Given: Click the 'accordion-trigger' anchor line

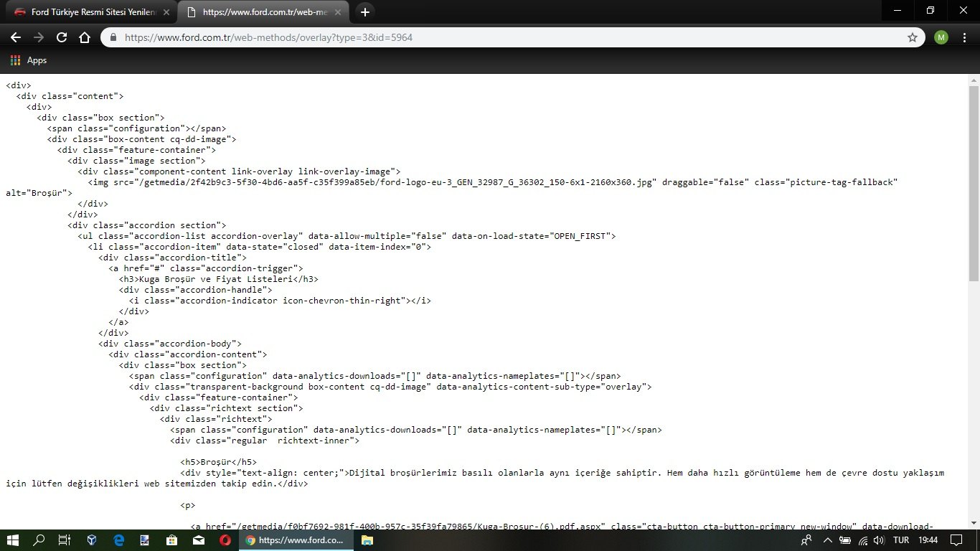Looking at the screenshot, I should 206,268.
